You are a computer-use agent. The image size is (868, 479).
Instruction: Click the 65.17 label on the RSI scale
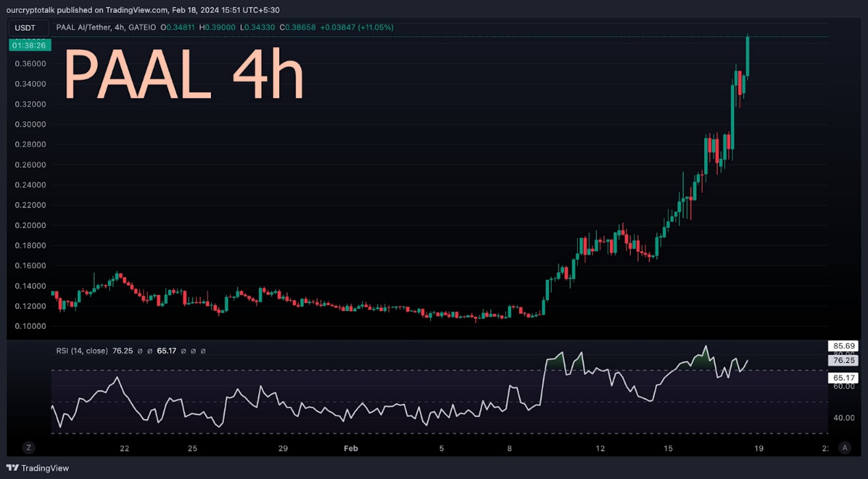[843, 377]
